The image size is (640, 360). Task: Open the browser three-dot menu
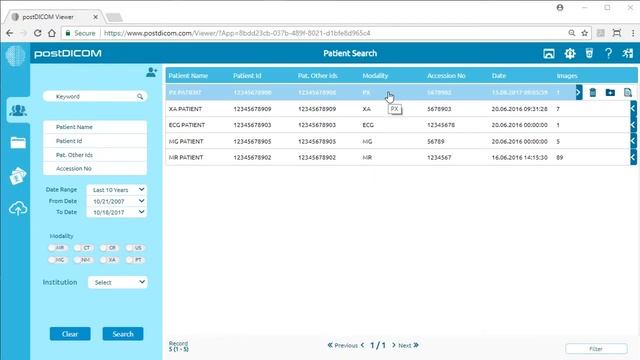633,33
